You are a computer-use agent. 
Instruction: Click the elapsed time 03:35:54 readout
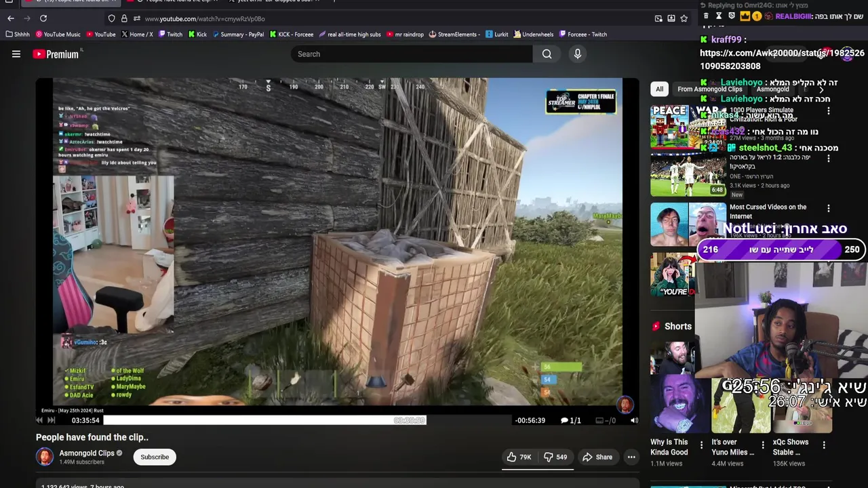(x=85, y=420)
